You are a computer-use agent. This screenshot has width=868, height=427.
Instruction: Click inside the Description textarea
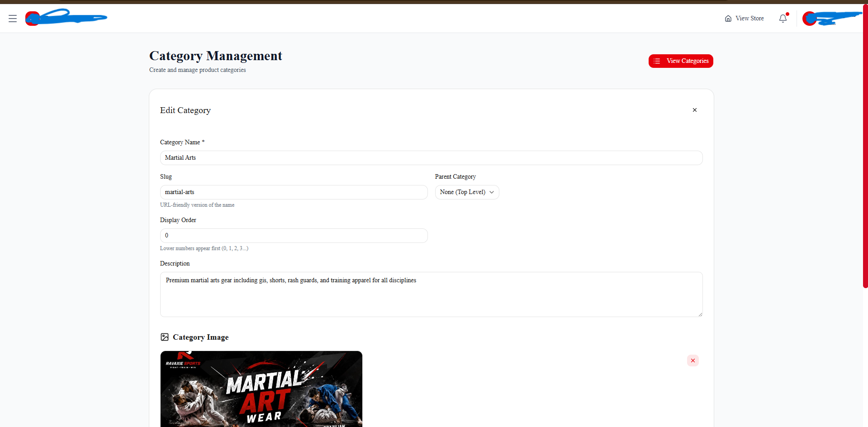(x=431, y=294)
